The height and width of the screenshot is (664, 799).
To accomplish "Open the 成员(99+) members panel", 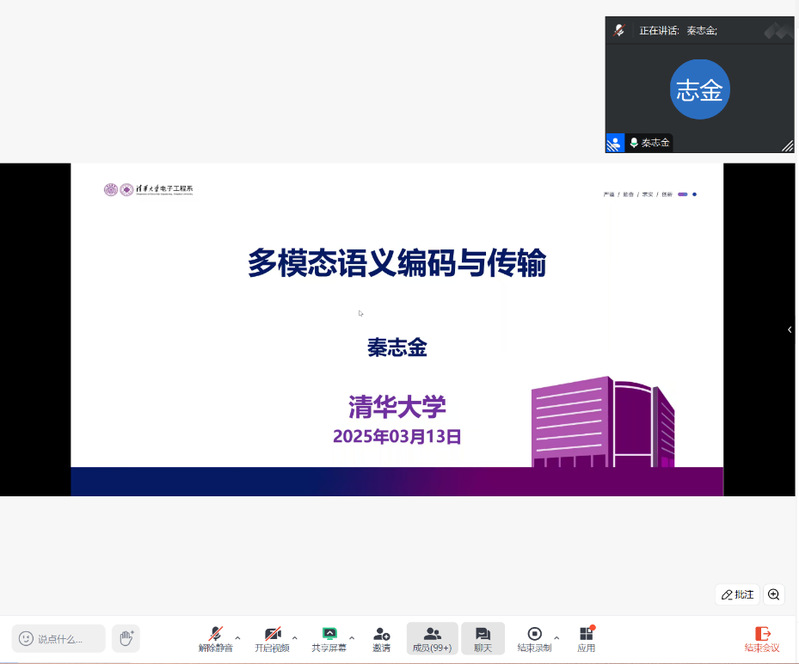I will 432,637.
